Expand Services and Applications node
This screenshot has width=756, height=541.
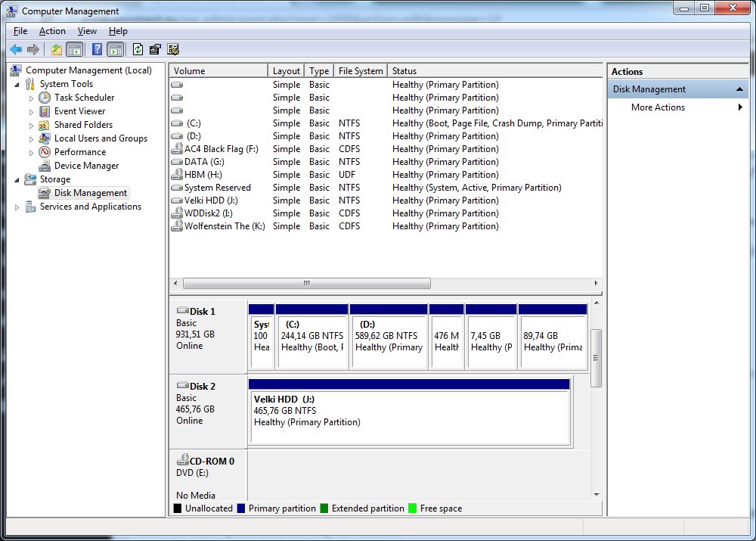17,207
